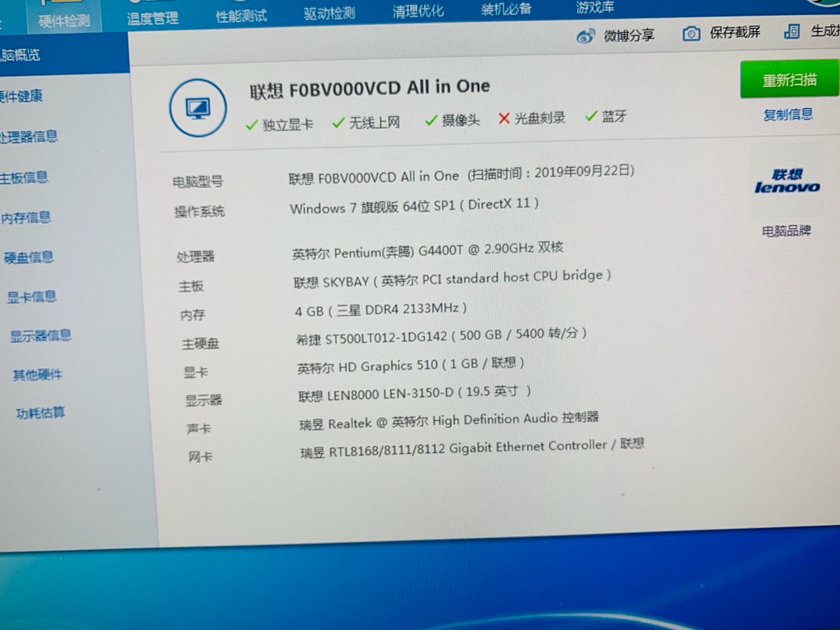Image resolution: width=840 pixels, height=630 pixels.
Task: Click the 电脑型号 row label
Action: point(198,181)
